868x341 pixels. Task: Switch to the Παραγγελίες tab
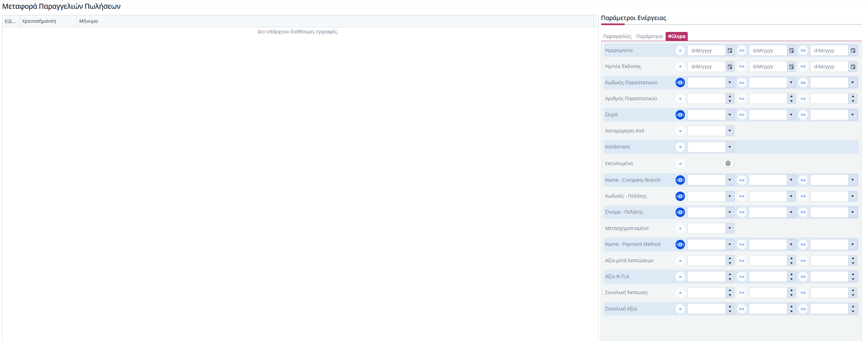pyautogui.click(x=617, y=36)
